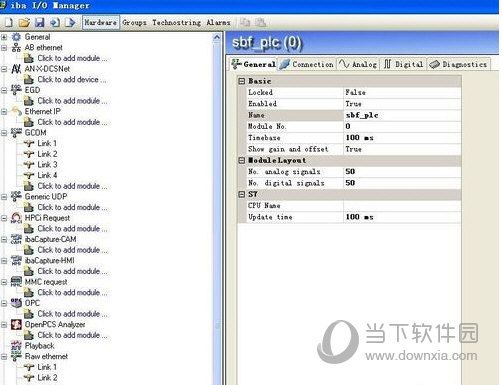The height and width of the screenshot is (385, 502).
Task: Open the Technostring view
Action: (x=177, y=23)
